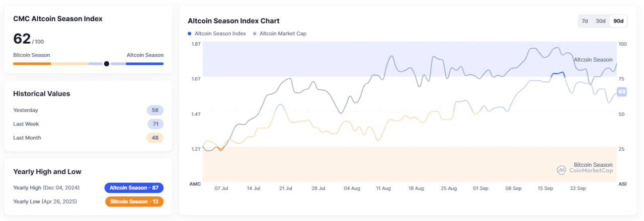Click the Altcoin Season - 87 badge
The image size is (644, 221).
(134, 188)
